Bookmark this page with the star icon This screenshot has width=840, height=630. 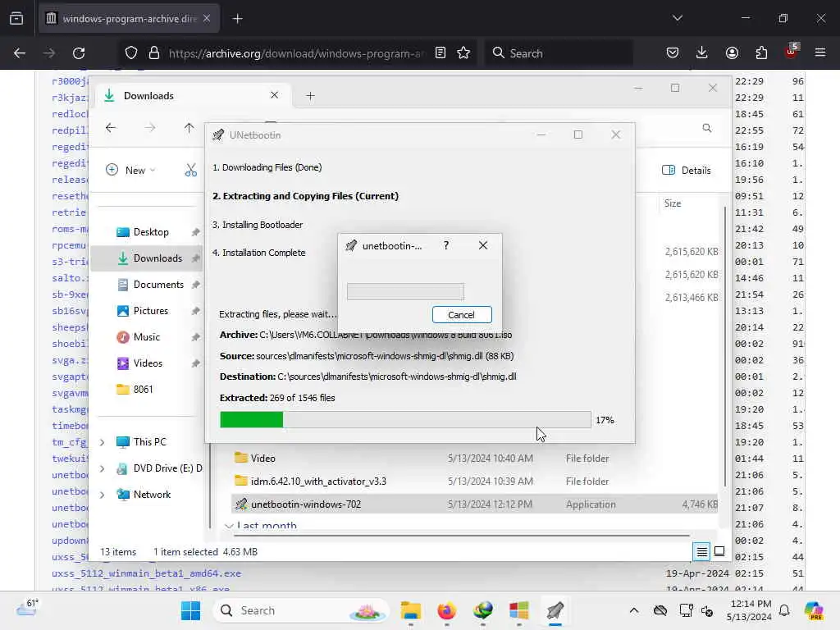pos(463,53)
